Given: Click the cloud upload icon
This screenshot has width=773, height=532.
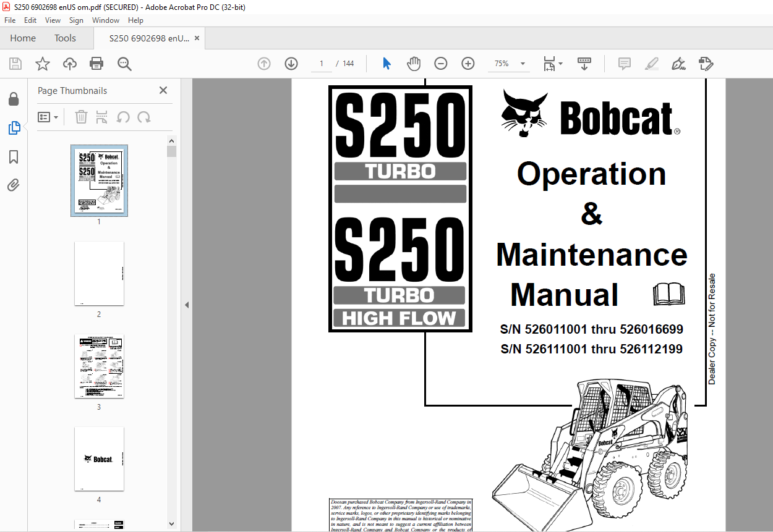Looking at the screenshot, I should point(70,64).
